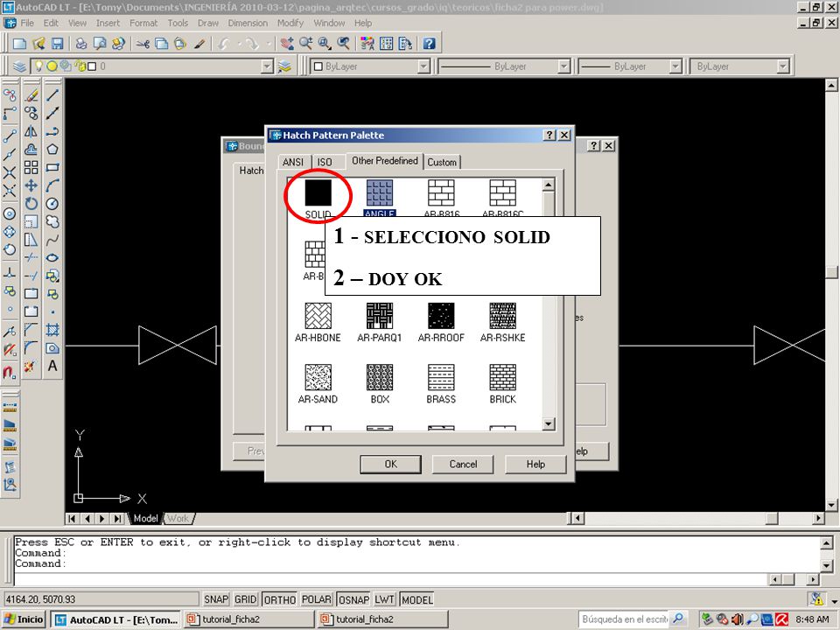
Task: Create a new drawing from the toolbar
Action: (20, 44)
